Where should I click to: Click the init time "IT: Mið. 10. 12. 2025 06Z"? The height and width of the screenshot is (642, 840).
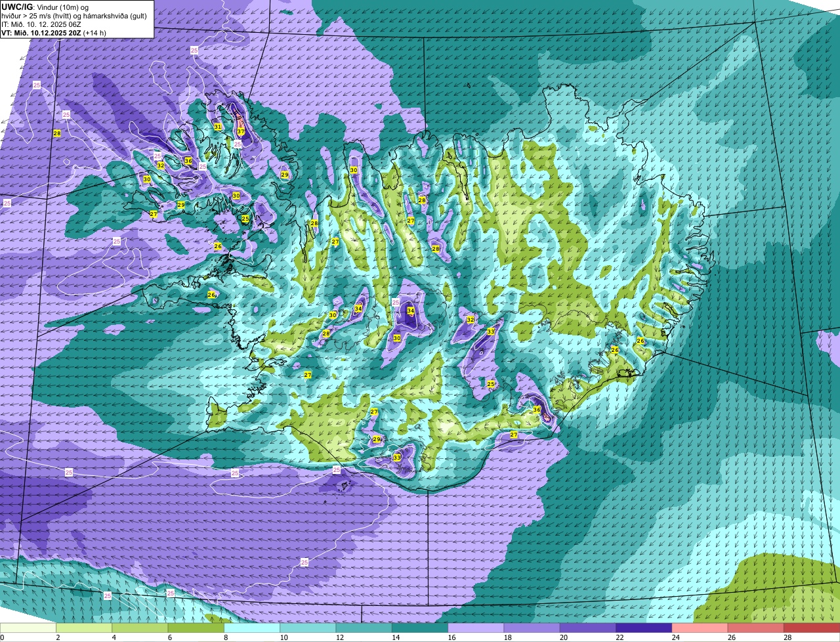pos(41,24)
